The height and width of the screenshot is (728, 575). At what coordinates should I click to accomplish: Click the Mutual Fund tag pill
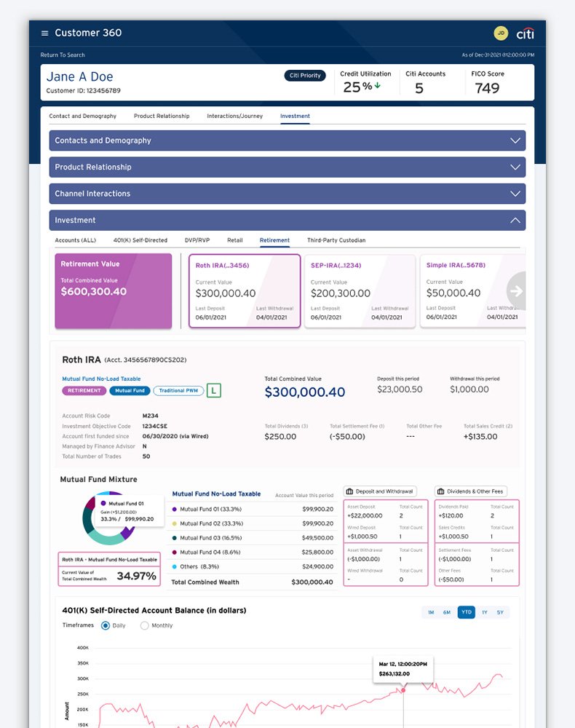click(130, 390)
